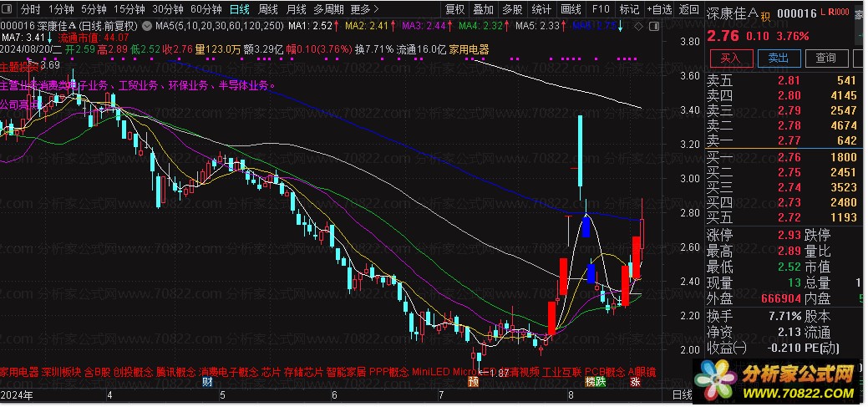Viewport: 868px width, 407px height.
Task: Click the 卖出 sell button
Action: click(x=777, y=58)
